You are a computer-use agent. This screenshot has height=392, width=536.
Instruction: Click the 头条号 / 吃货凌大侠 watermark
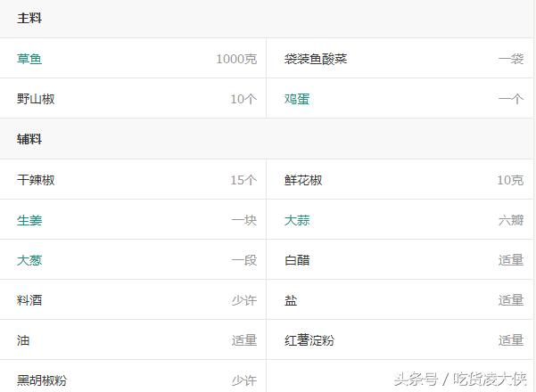(x=459, y=379)
